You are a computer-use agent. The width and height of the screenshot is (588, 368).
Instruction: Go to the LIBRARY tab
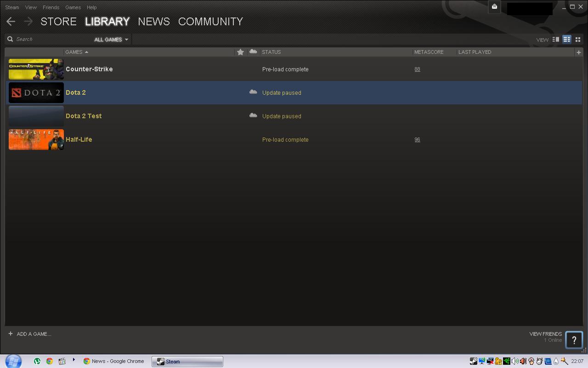[x=107, y=22]
